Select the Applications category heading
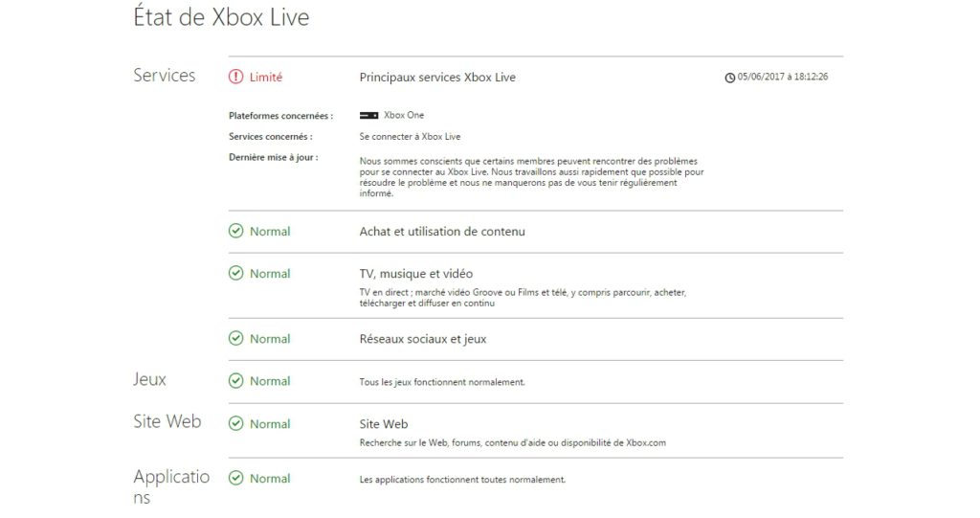 [x=171, y=486]
